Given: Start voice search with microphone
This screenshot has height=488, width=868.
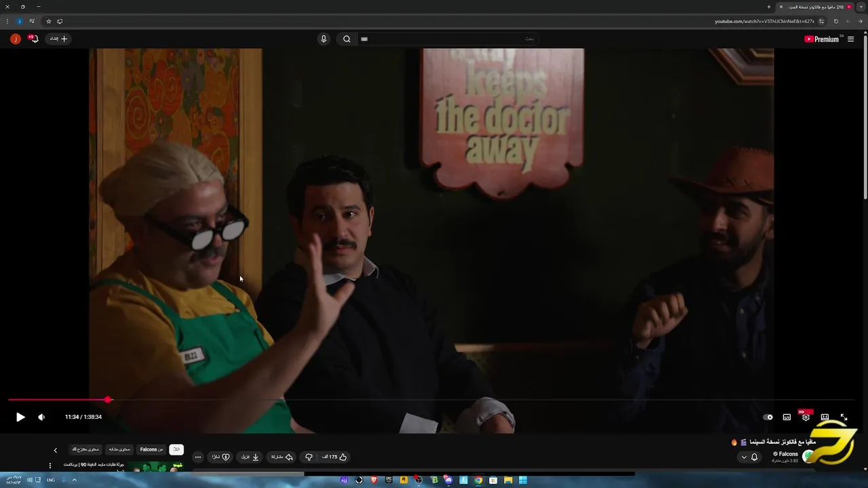Looking at the screenshot, I should pyautogui.click(x=323, y=39).
